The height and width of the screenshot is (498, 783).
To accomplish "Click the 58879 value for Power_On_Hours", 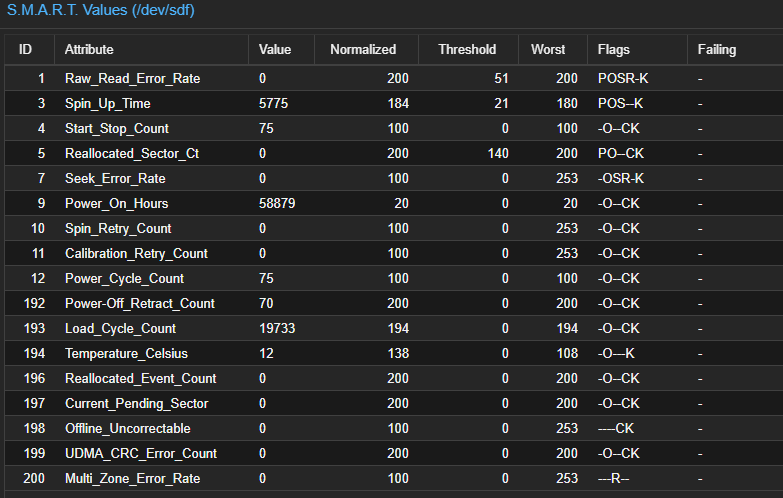I will [277, 203].
